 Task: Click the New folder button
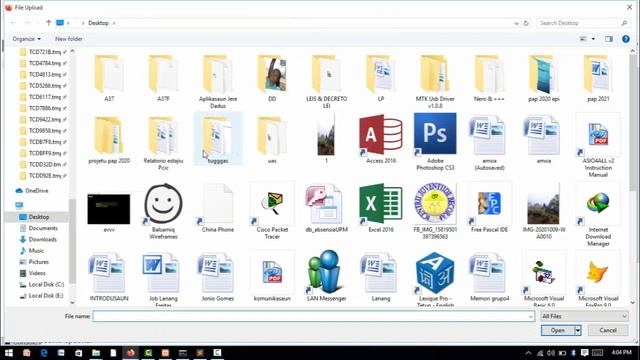[69, 39]
